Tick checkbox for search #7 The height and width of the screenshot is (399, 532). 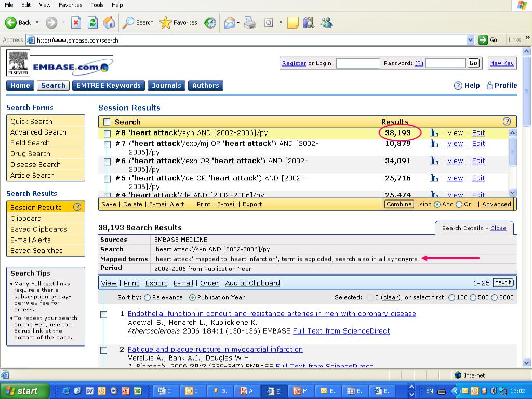tap(107, 144)
